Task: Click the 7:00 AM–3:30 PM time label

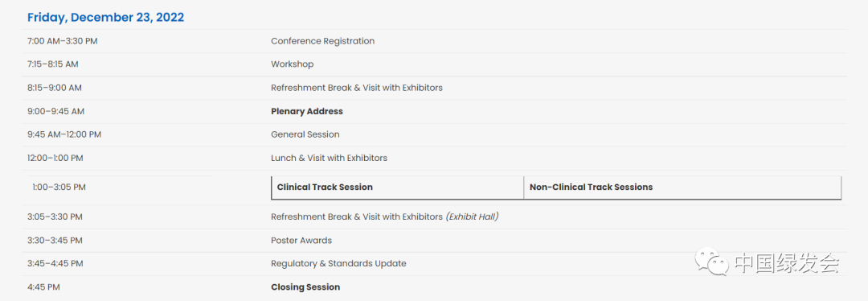Action: pos(63,41)
